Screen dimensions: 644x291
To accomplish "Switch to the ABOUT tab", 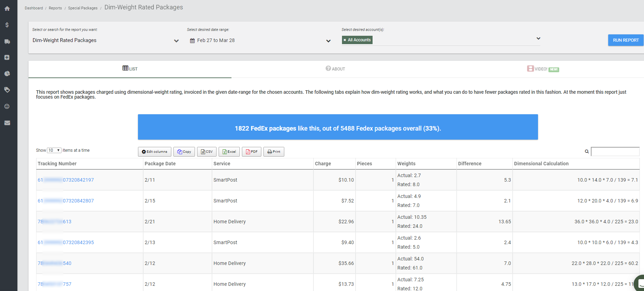I will [335, 69].
